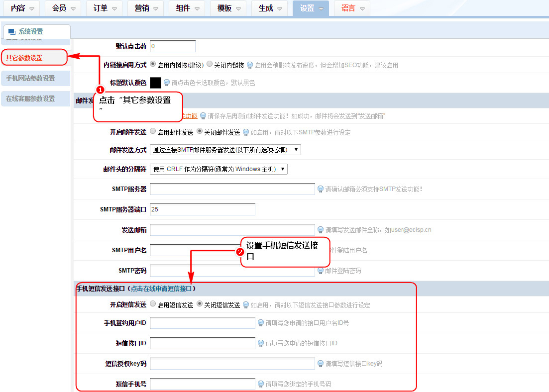
Task: Go to 手机网站参数设置 in the sidebar
Action: tap(30, 78)
